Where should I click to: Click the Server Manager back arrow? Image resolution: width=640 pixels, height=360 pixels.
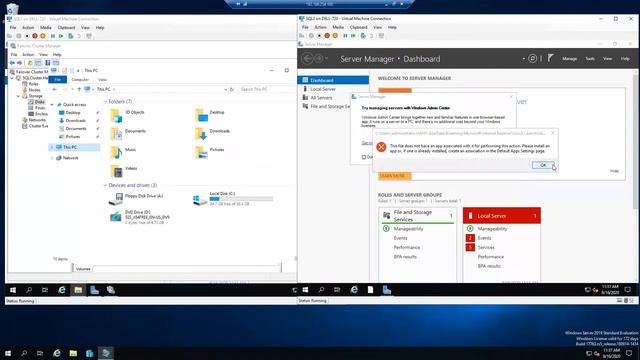point(307,59)
